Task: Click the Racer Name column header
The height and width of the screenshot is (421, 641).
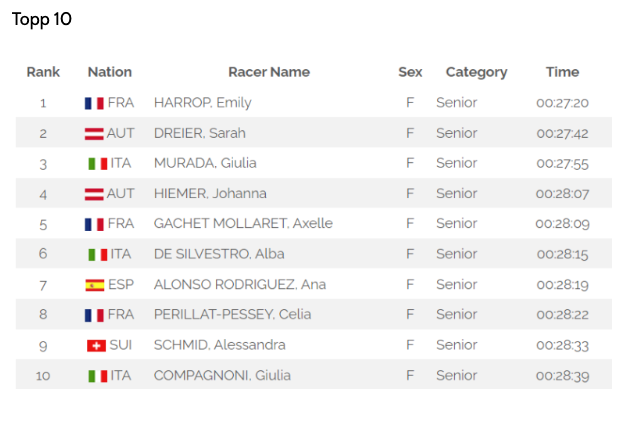Action: coord(269,72)
